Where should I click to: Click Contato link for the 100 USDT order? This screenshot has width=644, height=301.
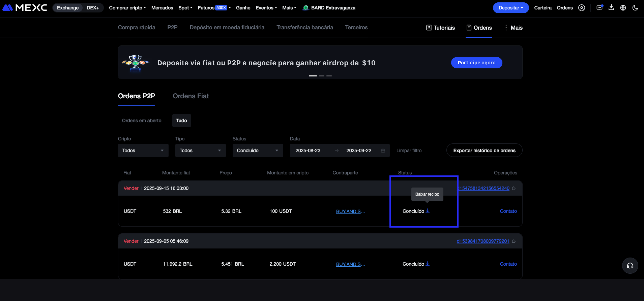tap(508, 211)
